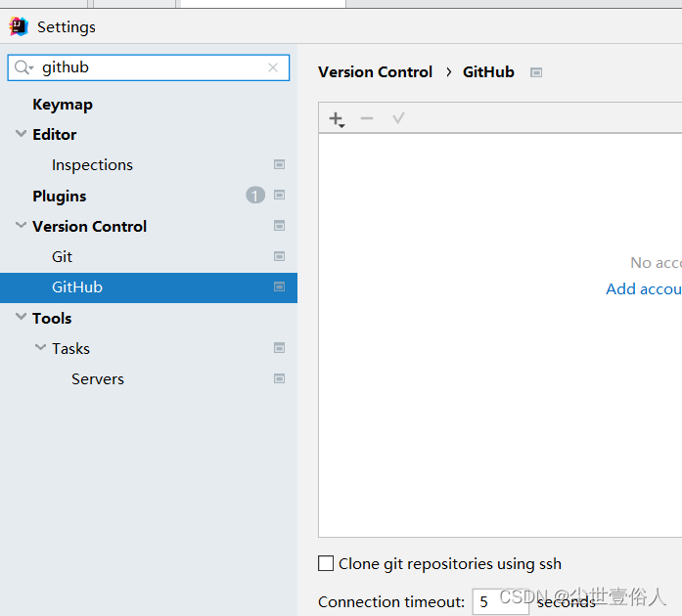
Task: Select the Version Control category in sidebar
Action: click(x=90, y=227)
